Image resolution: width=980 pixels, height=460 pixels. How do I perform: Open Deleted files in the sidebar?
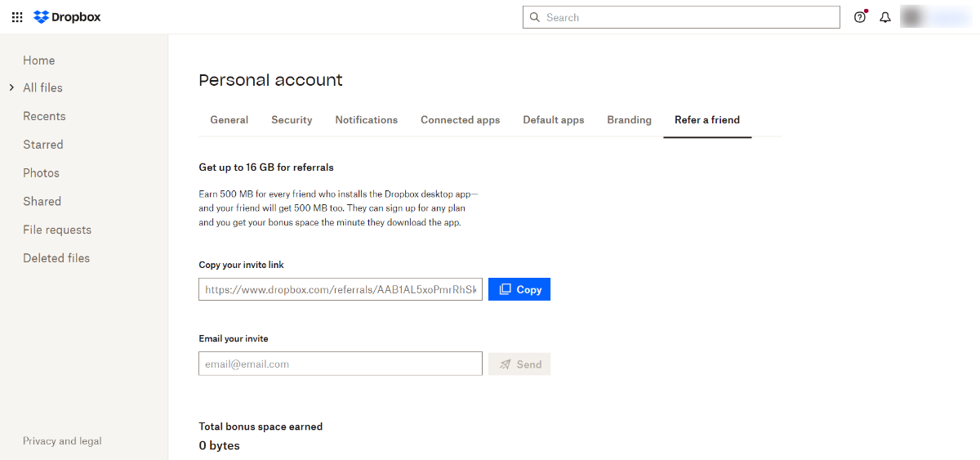click(56, 258)
